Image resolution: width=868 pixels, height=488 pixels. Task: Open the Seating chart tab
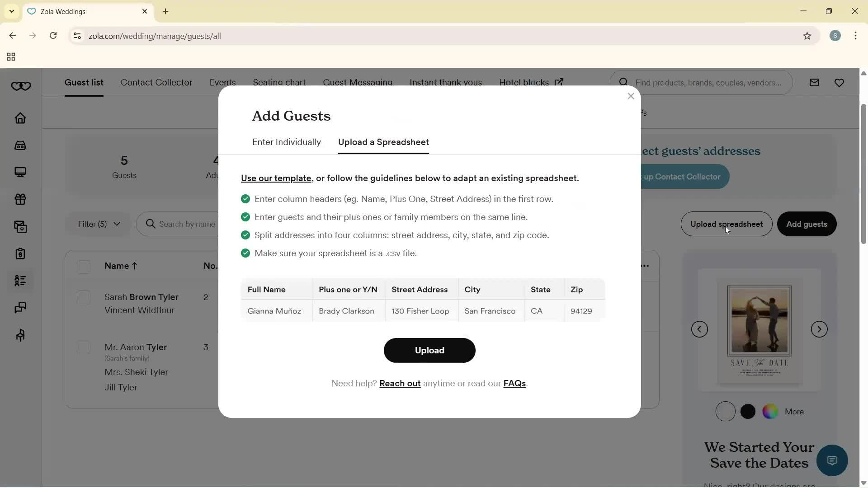click(279, 82)
